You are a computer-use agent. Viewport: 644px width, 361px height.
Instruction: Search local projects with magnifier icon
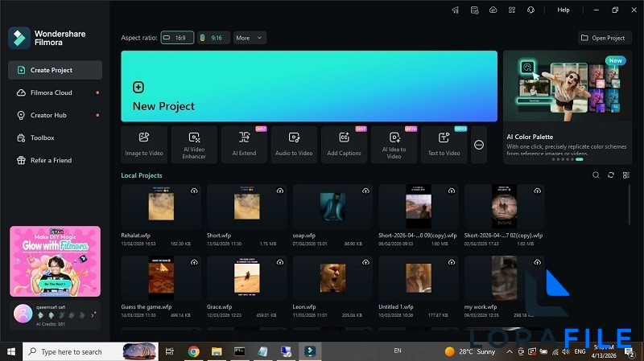596,175
